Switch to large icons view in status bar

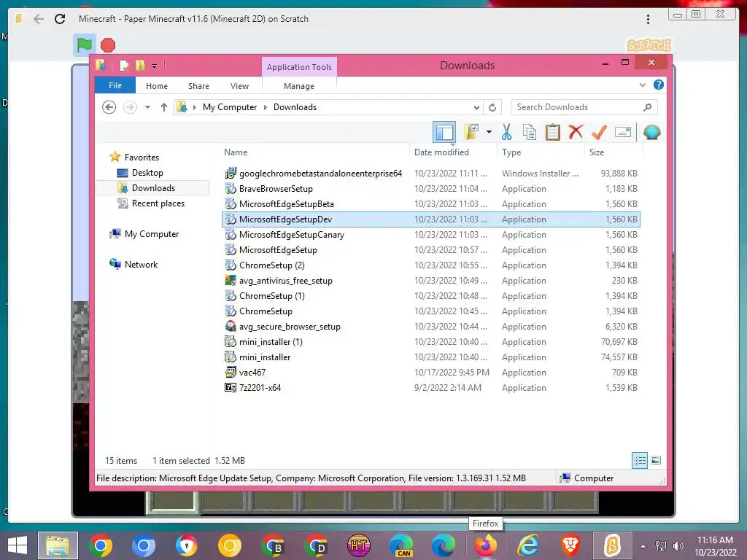tap(656, 460)
